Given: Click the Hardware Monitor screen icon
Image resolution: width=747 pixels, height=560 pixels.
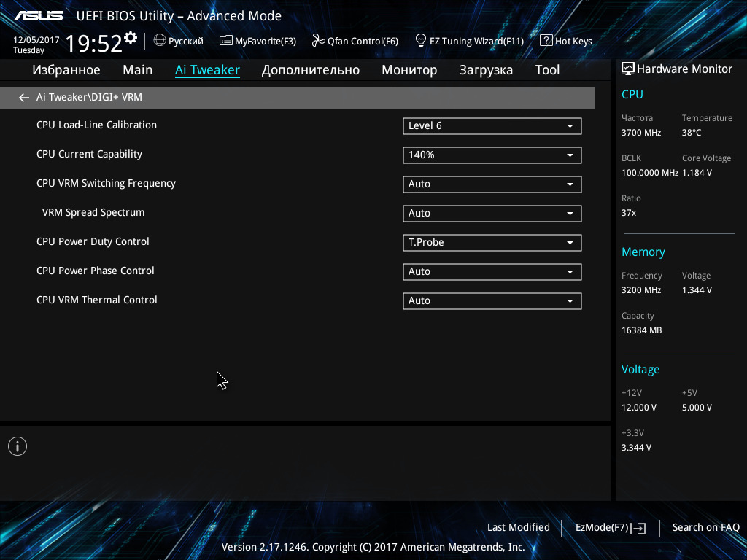Looking at the screenshot, I should [628, 69].
